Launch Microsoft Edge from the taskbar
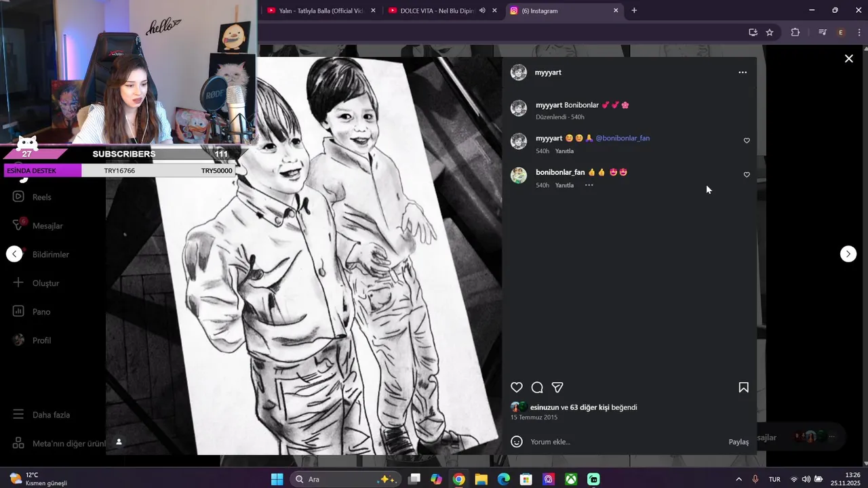Screen dimensions: 868x488 click(x=503, y=479)
